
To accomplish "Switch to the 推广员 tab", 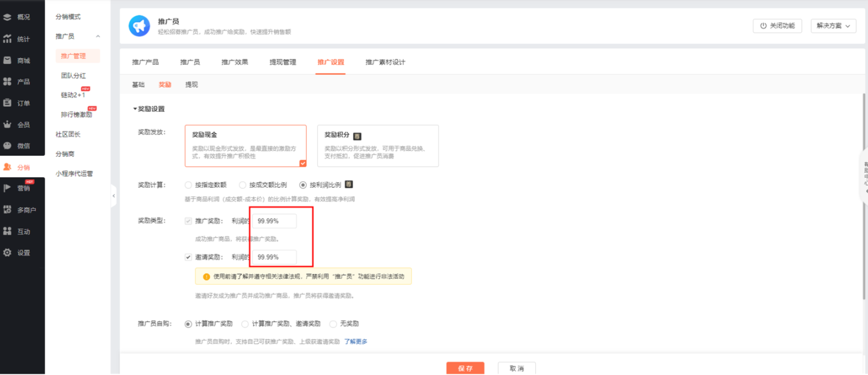I will point(190,62).
